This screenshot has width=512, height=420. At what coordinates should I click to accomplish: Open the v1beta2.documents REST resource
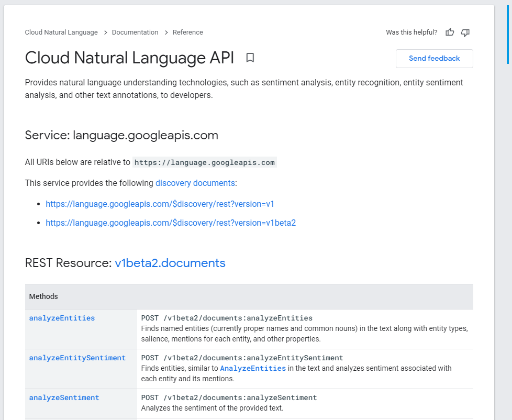pyautogui.click(x=170, y=263)
